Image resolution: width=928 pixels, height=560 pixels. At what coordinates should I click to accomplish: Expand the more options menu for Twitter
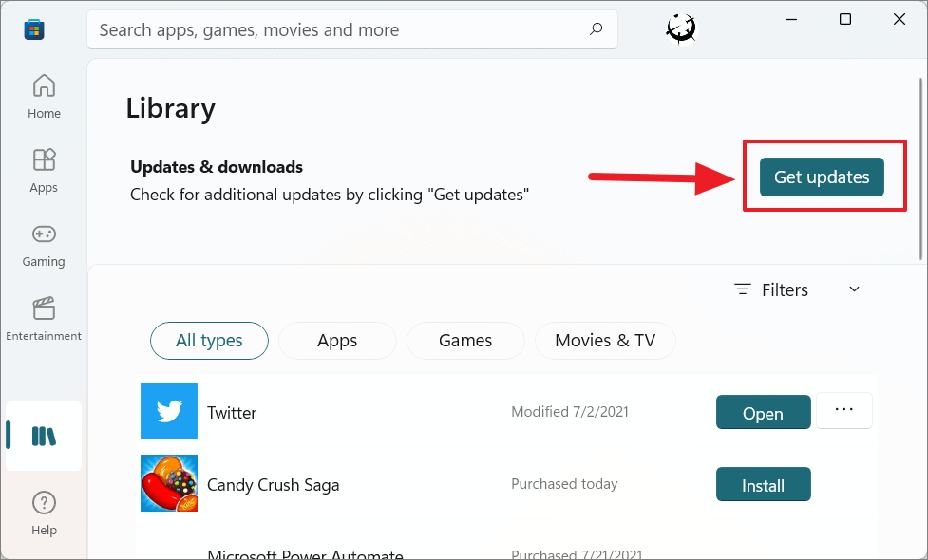point(843,410)
